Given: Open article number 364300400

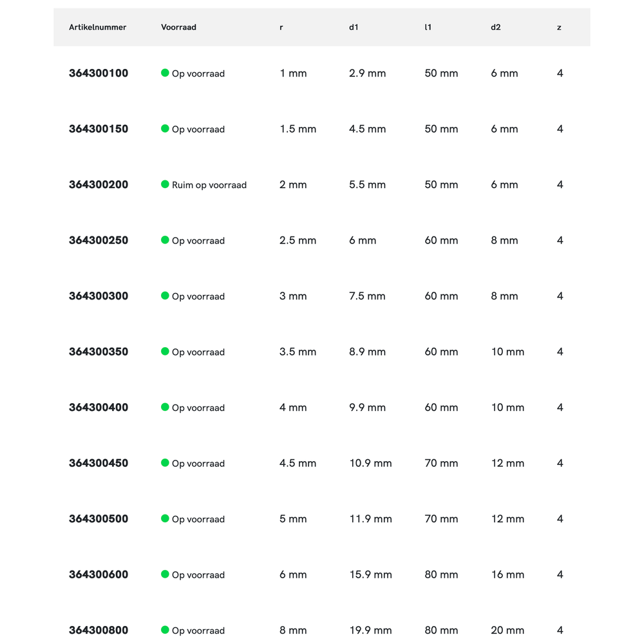Looking at the screenshot, I should [99, 408].
